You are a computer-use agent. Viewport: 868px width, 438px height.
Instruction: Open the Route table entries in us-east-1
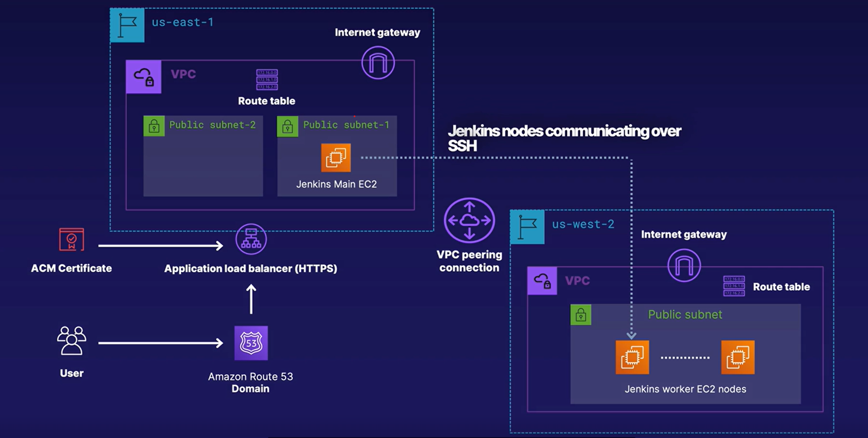pyautogui.click(x=267, y=78)
